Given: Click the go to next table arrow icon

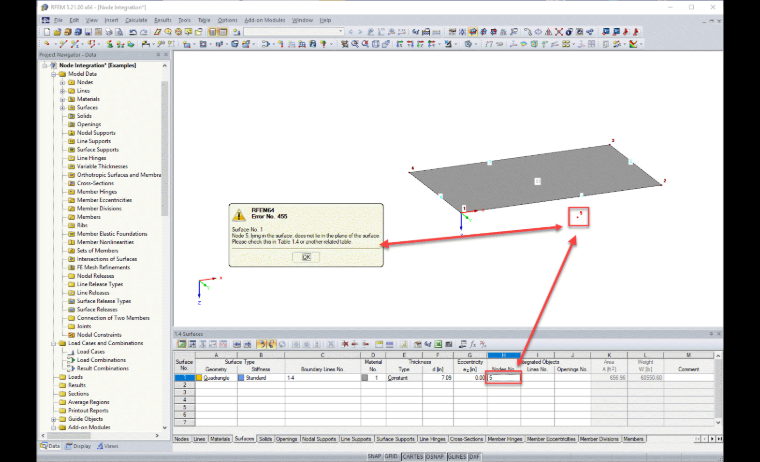Looking at the screenshot, I should click(247, 344).
